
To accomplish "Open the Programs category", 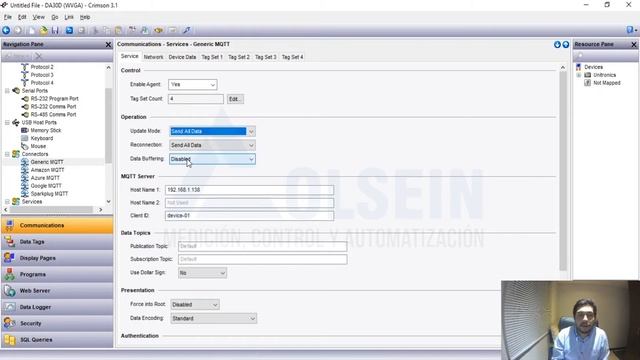I will (57, 275).
